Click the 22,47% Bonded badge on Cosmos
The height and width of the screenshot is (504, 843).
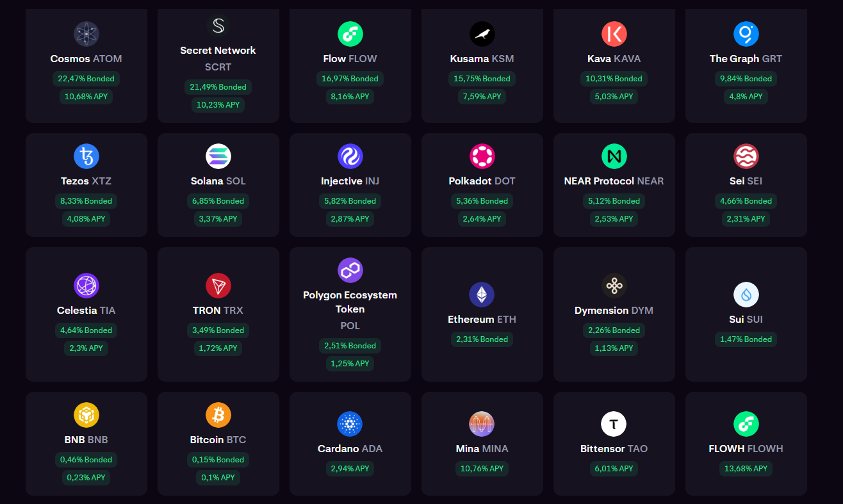click(x=86, y=79)
